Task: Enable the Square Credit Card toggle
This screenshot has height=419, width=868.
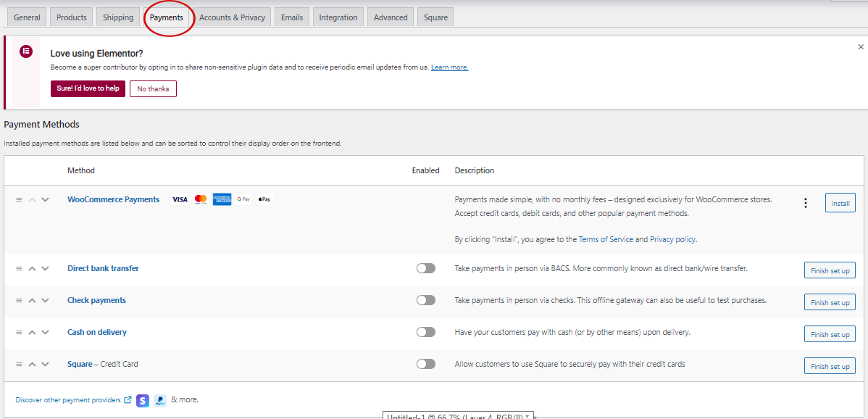Action: (426, 364)
